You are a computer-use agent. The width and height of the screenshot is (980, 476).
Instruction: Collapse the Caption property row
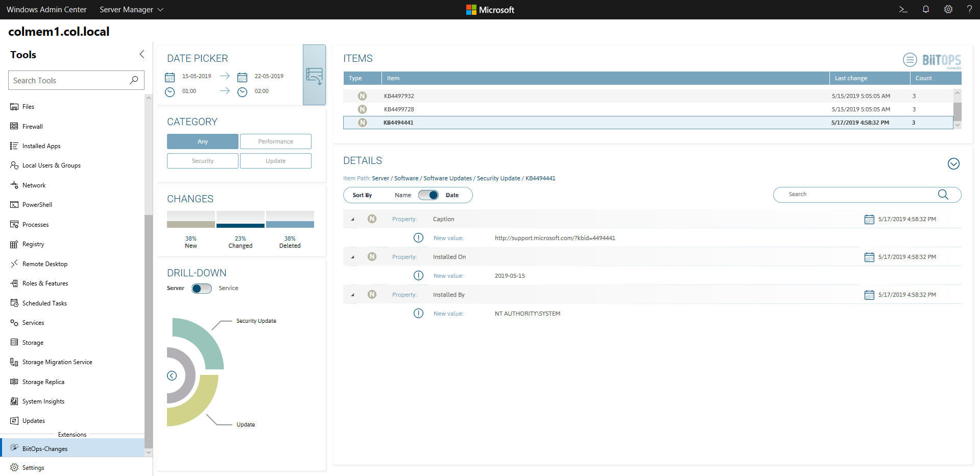pyautogui.click(x=352, y=220)
